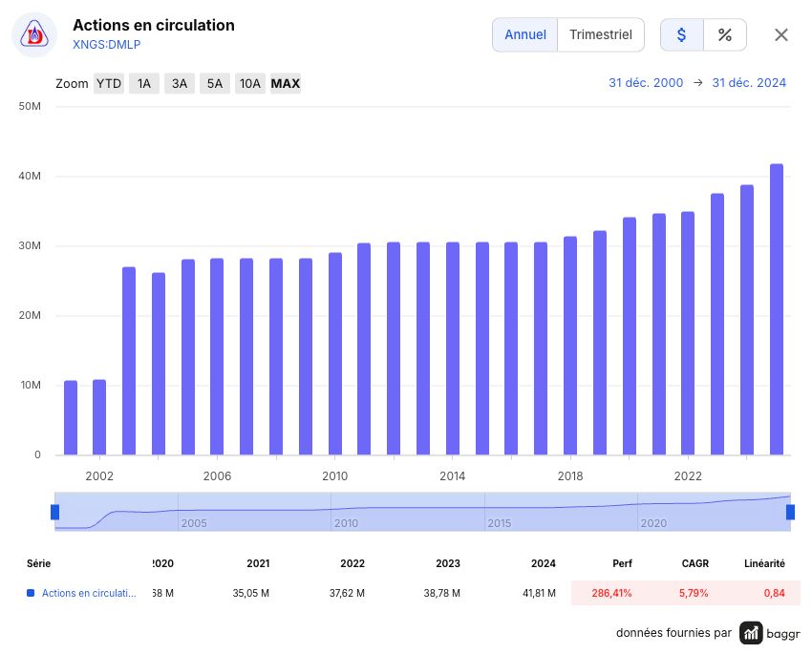
Task: Click the Série column header
Action: click(39, 563)
